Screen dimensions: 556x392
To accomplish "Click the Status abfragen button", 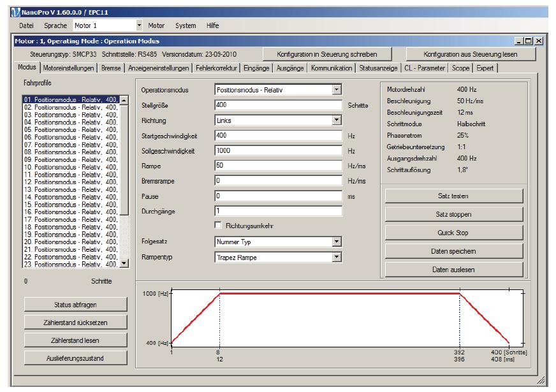I will (76, 304).
